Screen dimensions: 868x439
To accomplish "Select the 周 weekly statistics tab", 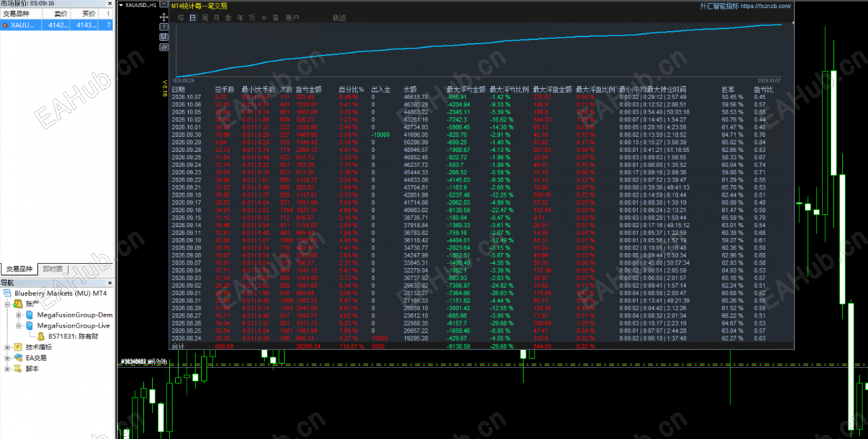I will [205, 17].
